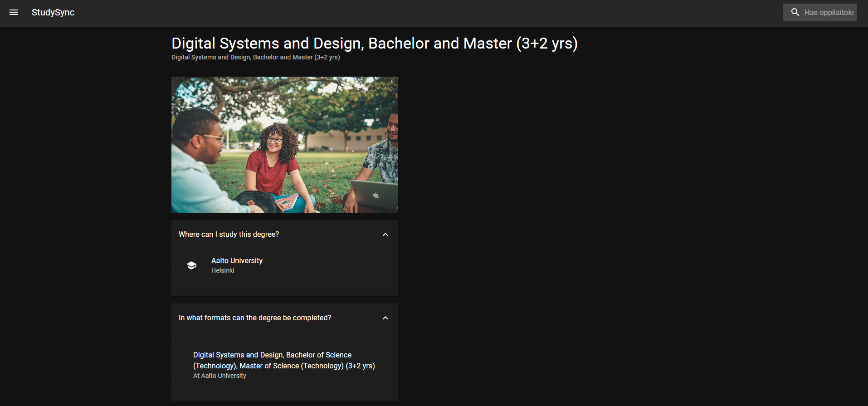Viewport: 868px width, 406px height.
Task: Click the large page title heading
Action: [x=374, y=44]
